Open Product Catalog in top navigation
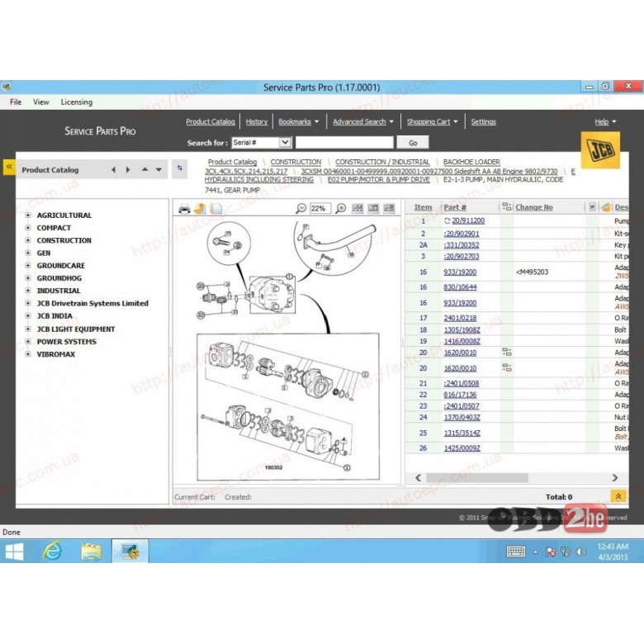 tap(211, 121)
